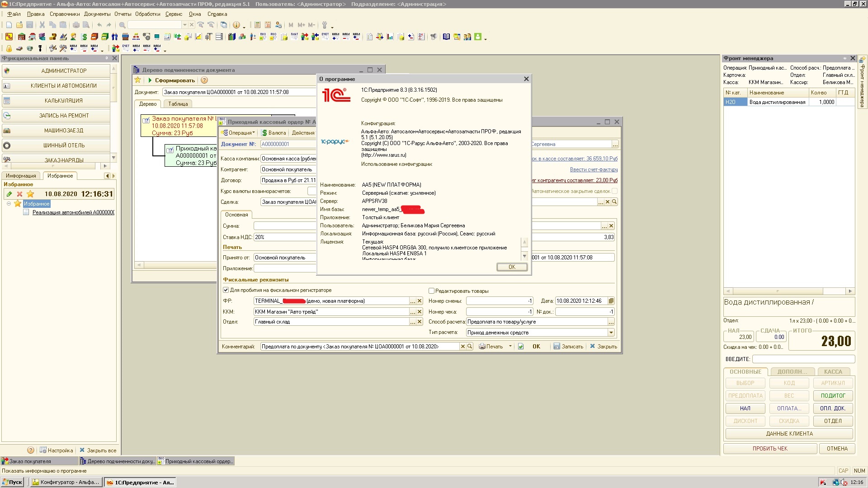This screenshot has width=868, height=488.
Task: Switch to the ДОПОЛН... tab in manager front
Action: click(x=792, y=372)
